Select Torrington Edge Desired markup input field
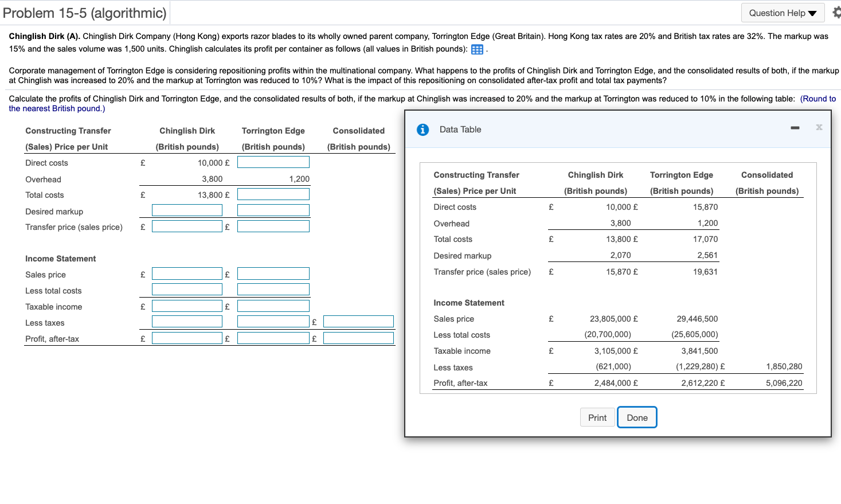841x504 pixels. click(x=273, y=210)
